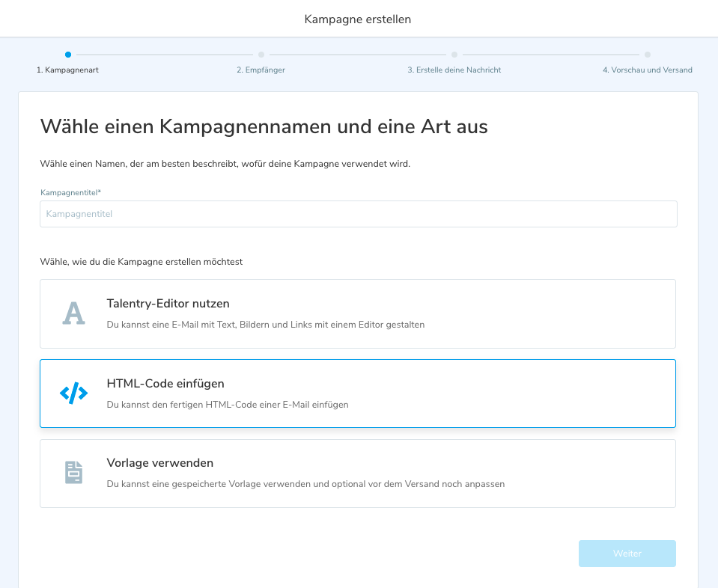
Task: Click the step dot above Erstelle deine Nachricht
Action: (x=454, y=55)
